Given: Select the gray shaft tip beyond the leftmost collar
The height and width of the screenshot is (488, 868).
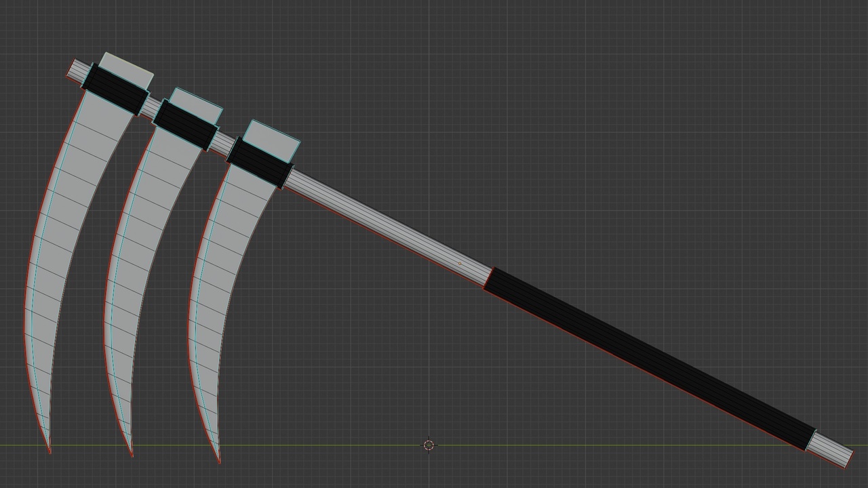Looking at the screenshot, I should tap(79, 70).
